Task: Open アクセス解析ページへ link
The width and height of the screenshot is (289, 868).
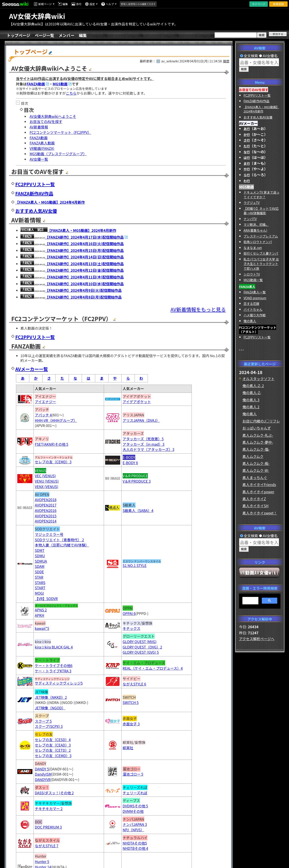Action: point(257,639)
